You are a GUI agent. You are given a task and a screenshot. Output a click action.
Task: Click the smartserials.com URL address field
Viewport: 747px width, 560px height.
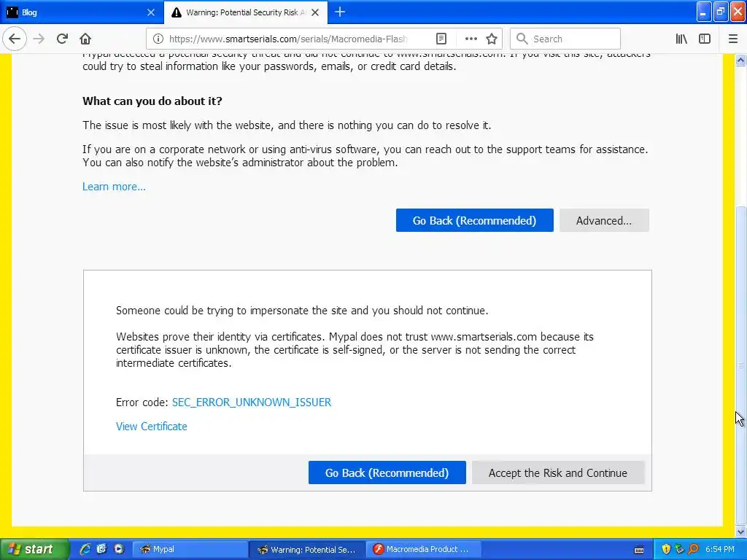point(287,39)
